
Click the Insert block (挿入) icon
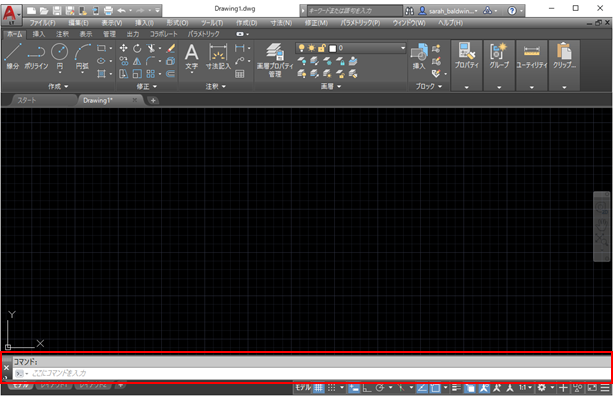click(x=419, y=56)
